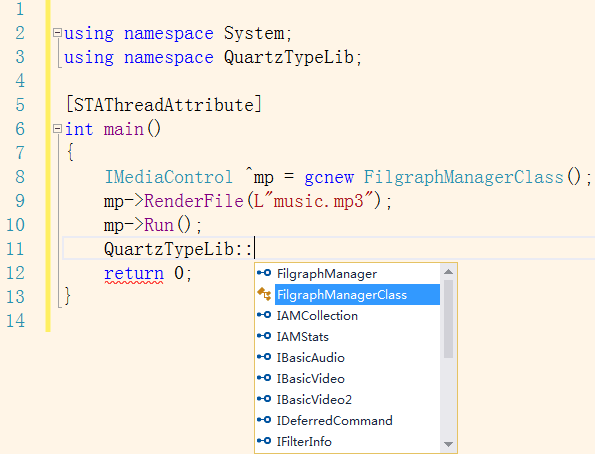Click the autocomplete scrollbar thumb
595x454 pixels.
pos(449,319)
